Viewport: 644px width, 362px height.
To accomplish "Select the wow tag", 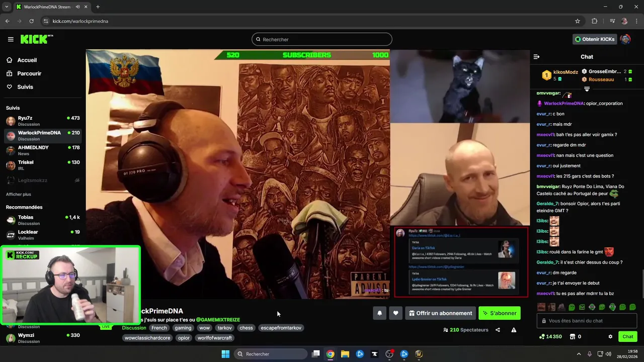I will [x=204, y=328].
